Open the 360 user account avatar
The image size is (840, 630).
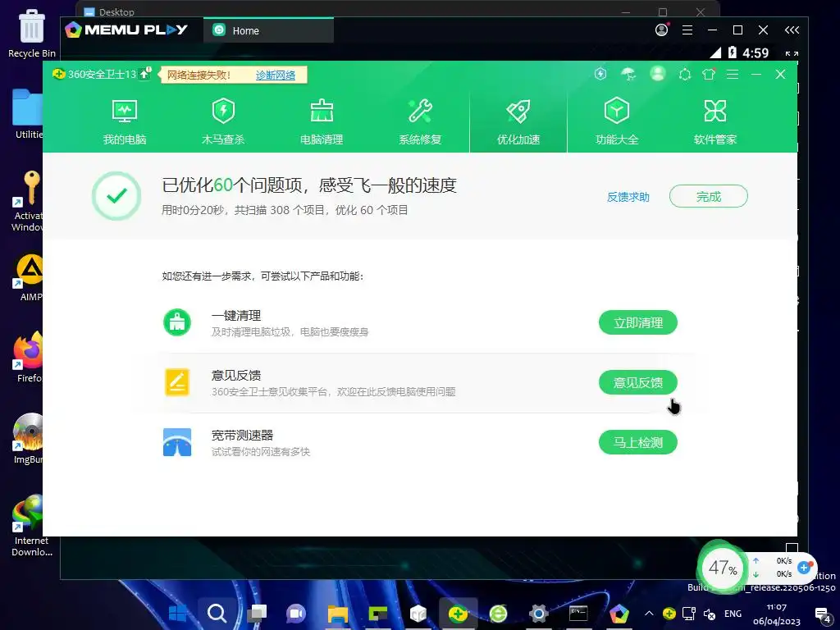click(x=658, y=73)
